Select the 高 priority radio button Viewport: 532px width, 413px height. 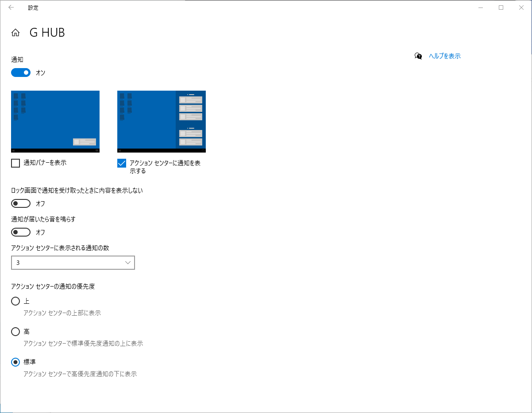click(x=15, y=332)
